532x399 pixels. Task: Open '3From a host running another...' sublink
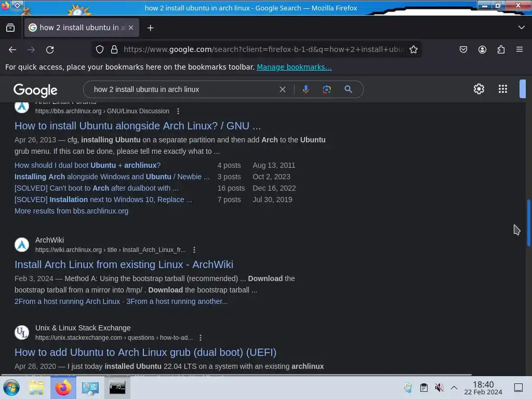pos(177,301)
